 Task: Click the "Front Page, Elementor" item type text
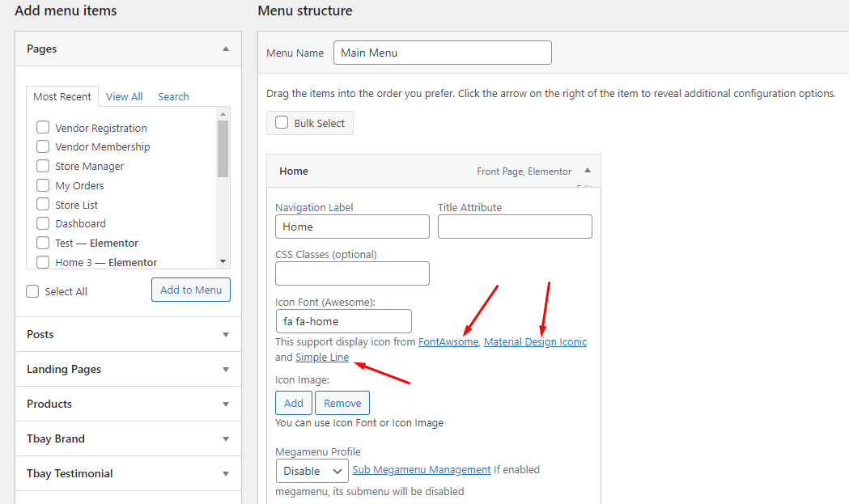pyautogui.click(x=524, y=171)
